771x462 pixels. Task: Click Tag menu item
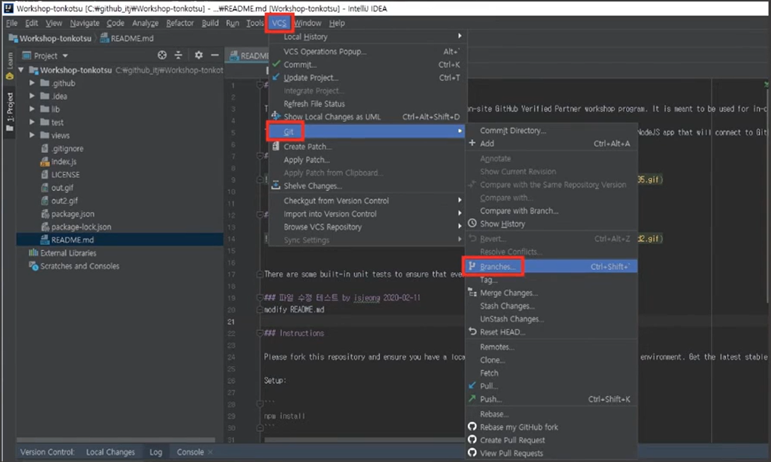551,280
